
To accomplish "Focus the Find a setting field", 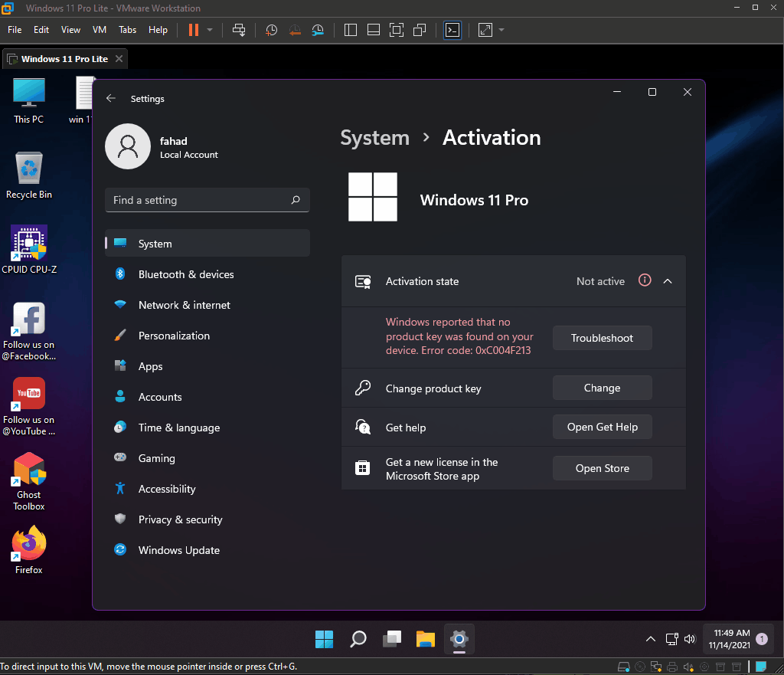I will (x=207, y=200).
